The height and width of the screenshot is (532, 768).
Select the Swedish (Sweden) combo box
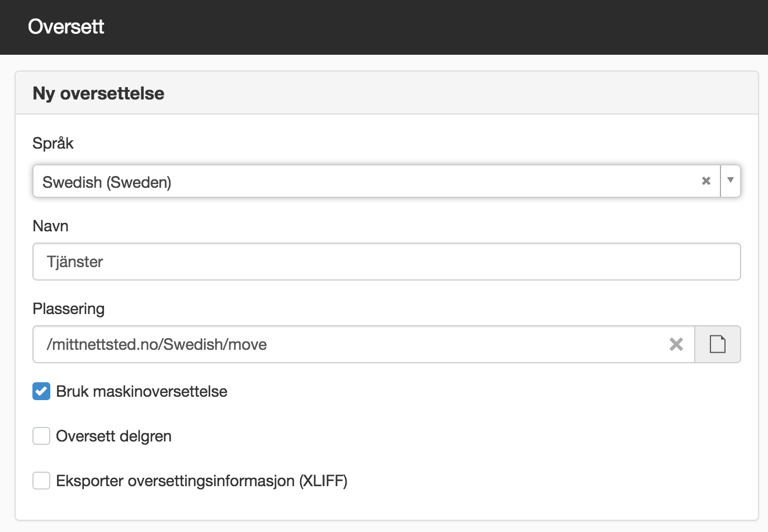387,181
